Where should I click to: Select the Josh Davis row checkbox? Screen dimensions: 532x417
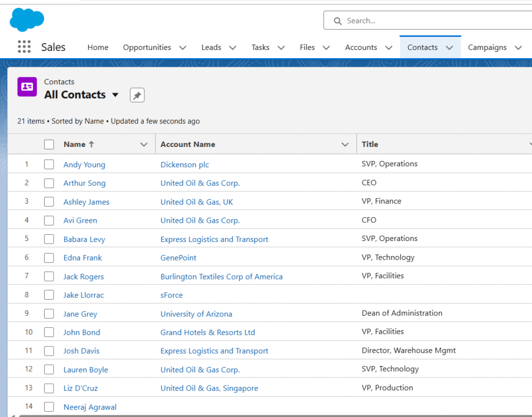(x=49, y=351)
